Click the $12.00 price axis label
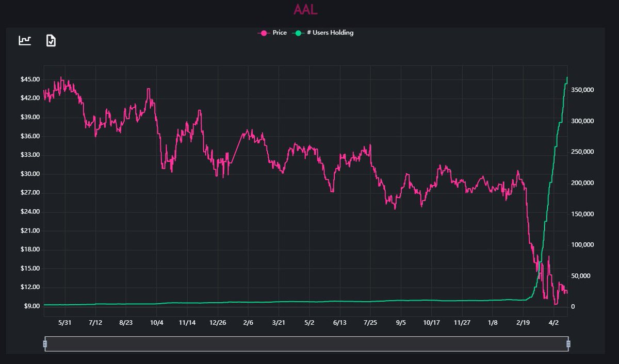Image resolution: width=619 pixels, height=364 pixels. 30,287
